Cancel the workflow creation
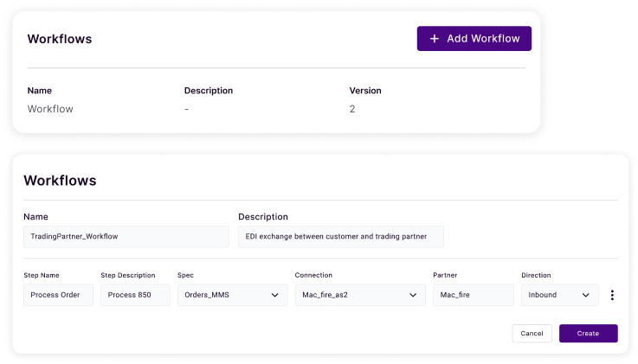 click(532, 333)
